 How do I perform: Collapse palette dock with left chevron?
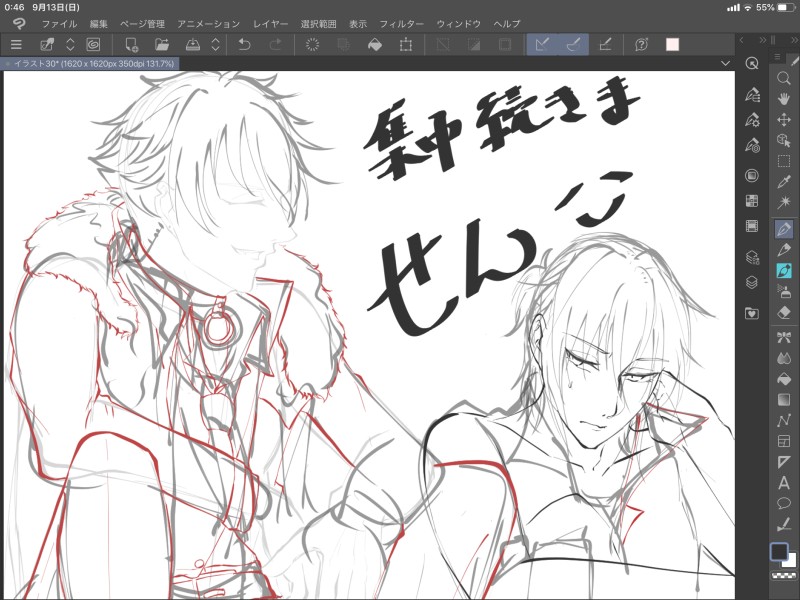(741, 40)
